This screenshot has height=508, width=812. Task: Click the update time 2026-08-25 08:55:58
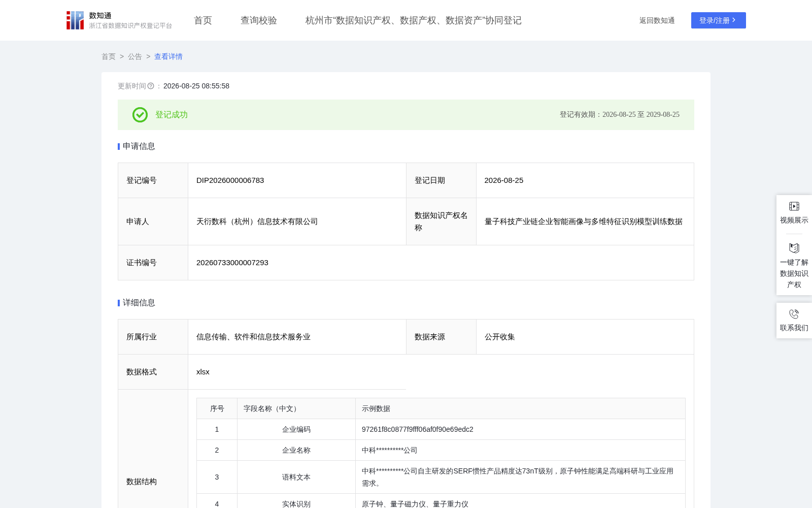(x=196, y=86)
